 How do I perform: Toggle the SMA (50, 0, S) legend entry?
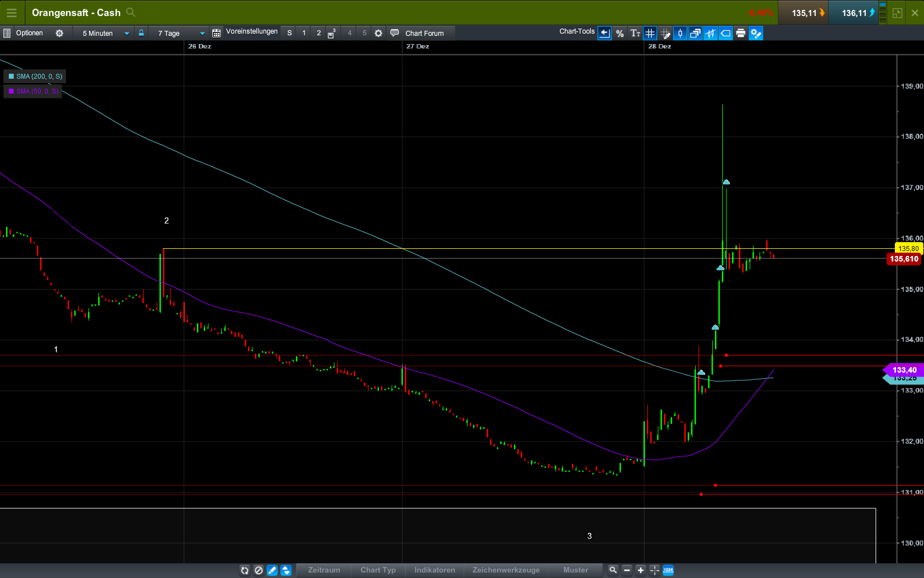33,91
